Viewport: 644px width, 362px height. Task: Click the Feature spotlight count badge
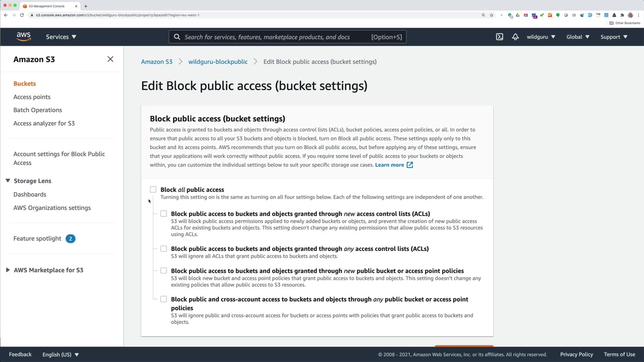pyautogui.click(x=70, y=239)
